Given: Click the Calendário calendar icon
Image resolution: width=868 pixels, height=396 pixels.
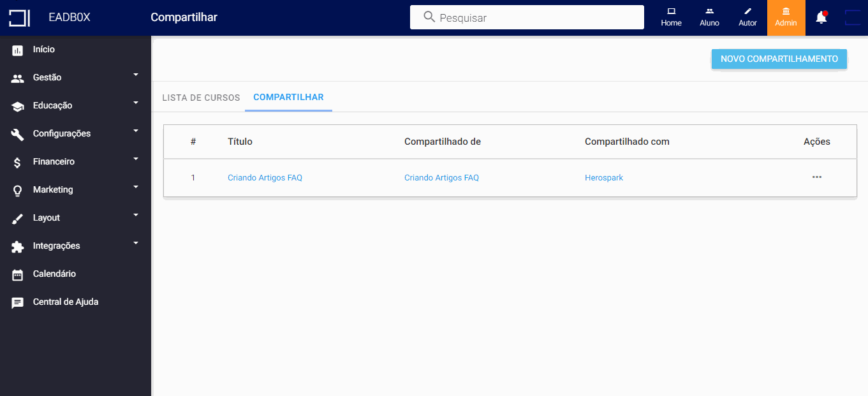Looking at the screenshot, I should coord(18,275).
